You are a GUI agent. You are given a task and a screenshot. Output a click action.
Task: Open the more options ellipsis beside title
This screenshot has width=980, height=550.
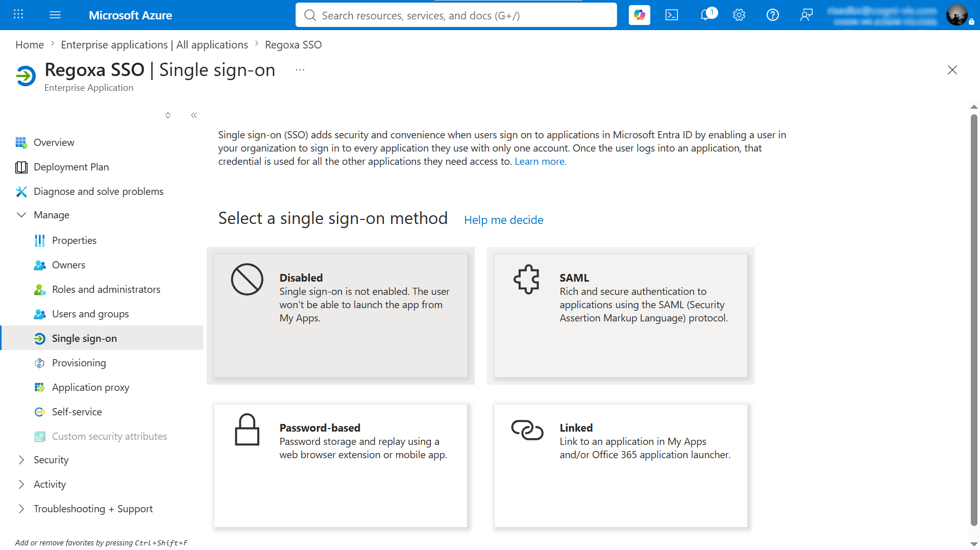coord(300,70)
